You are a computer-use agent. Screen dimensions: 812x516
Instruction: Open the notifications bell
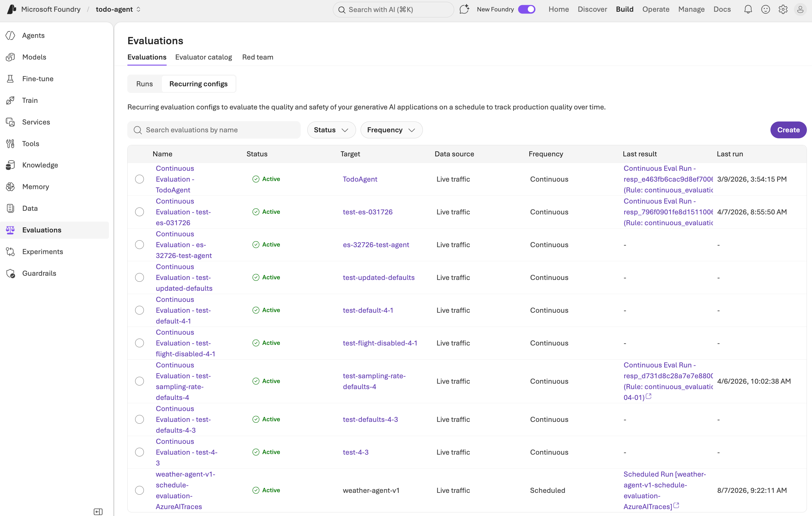748,9
